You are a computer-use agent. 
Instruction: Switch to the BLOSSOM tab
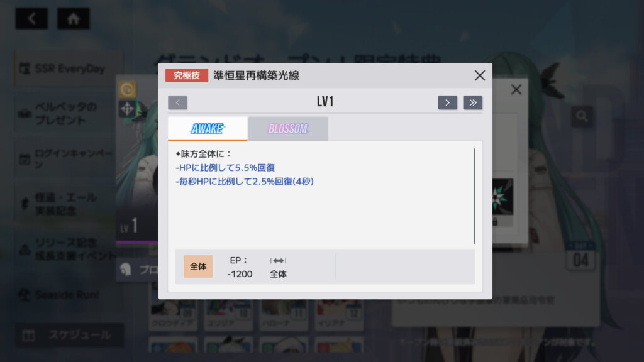pyautogui.click(x=288, y=128)
